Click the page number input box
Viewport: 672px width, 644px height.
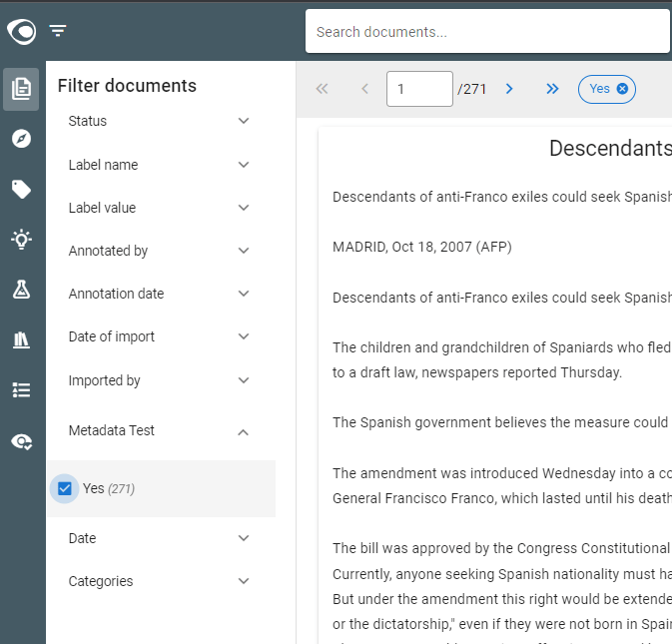[419, 89]
